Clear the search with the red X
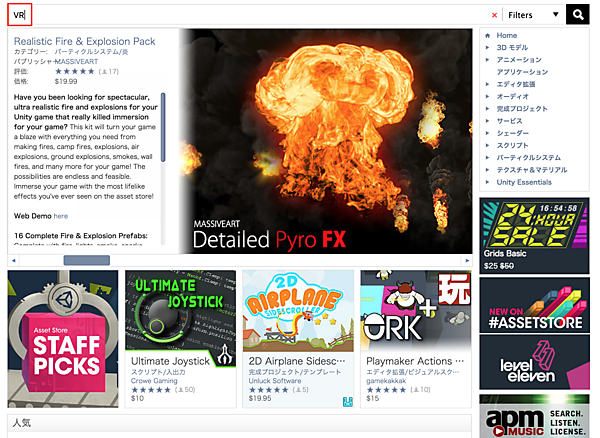This screenshot has height=438, width=600. (x=494, y=15)
